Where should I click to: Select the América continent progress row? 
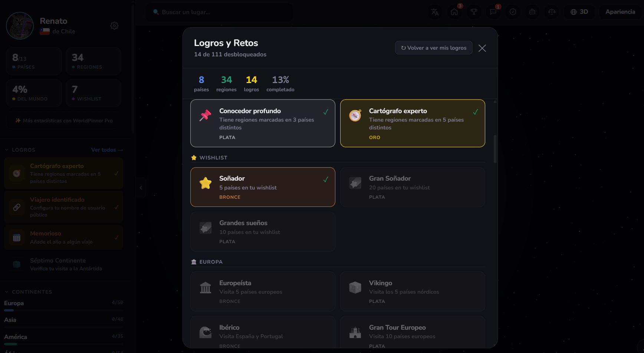pos(63,339)
